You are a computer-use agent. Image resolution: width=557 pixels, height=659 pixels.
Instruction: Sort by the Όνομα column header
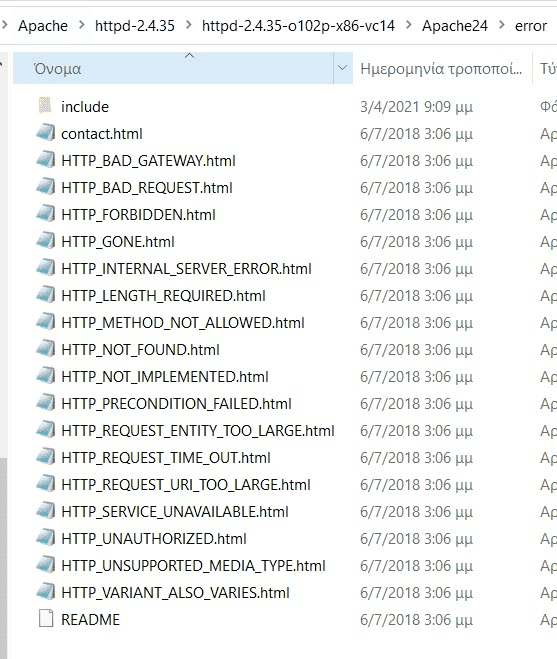pyautogui.click(x=173, y=68)
